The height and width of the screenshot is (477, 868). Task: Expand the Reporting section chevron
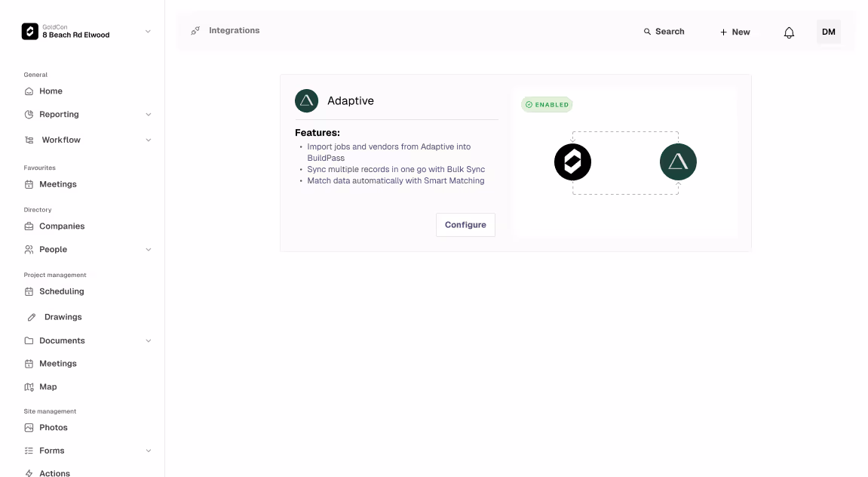(x=149, y=115)
